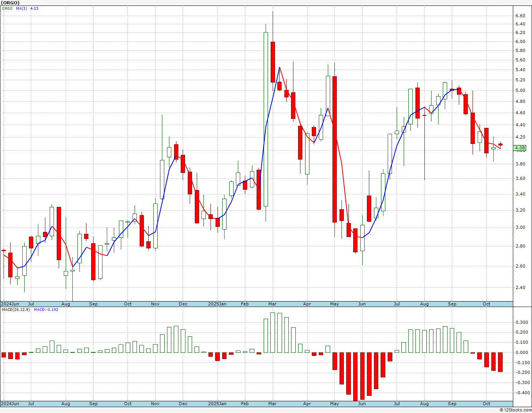Image resolution: width=532 pixels, height=413 pixels.
Task: Click "2024Jun" on the MACD panel date axis
Action: point(10,404)
